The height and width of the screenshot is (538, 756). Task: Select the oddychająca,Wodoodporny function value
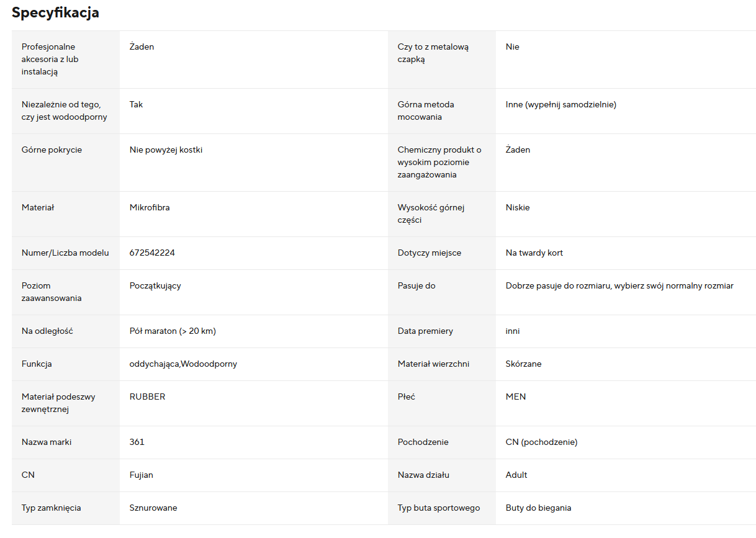coord(183,364)
